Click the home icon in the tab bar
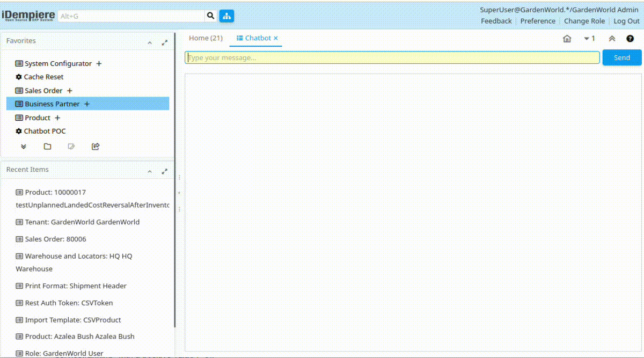The height and width of the screenshot is (358, 644). coord(567,39)
